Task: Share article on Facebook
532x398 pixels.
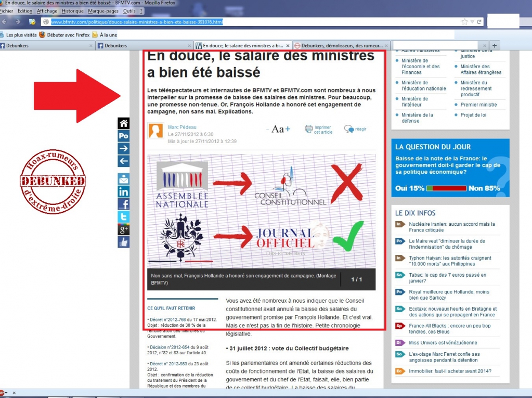Action: pyautogui.click(x=123, y=204)
